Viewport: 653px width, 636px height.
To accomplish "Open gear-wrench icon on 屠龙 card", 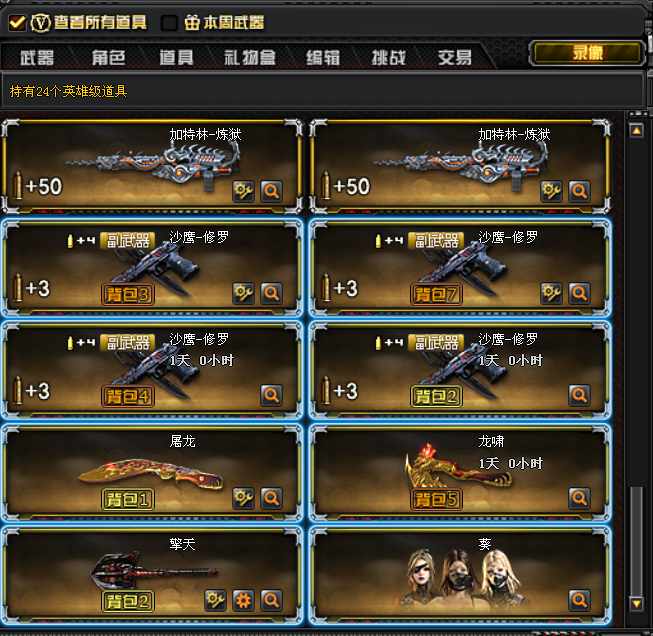I will 244,498.
